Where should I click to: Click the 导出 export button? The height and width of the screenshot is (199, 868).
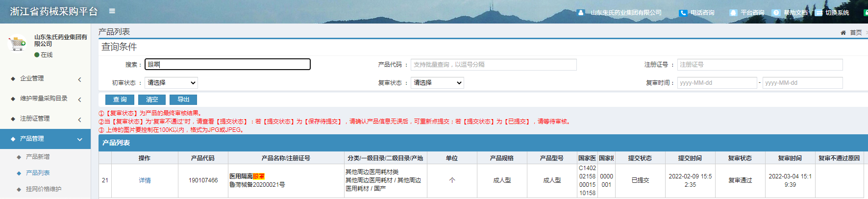[x=183, y=99]
